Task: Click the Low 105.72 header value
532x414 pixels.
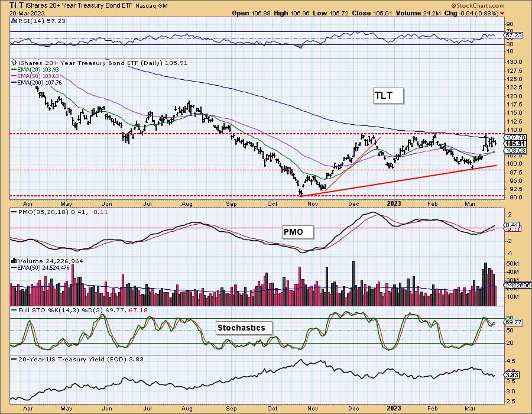Action: pyautogui.click(x=331, y=13)
